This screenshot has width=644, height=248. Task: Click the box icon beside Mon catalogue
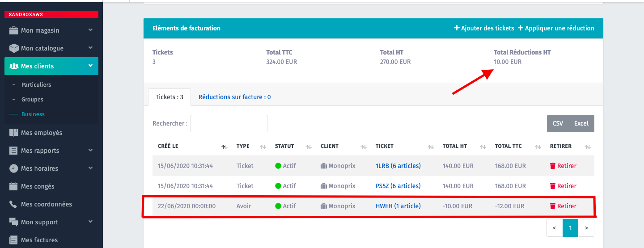(x=13, y=48)
